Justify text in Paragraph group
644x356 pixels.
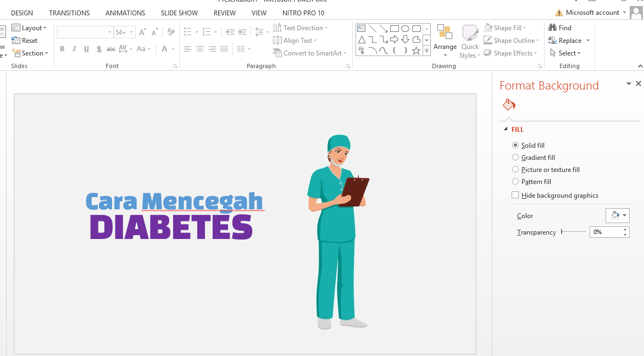click(224, 49)
